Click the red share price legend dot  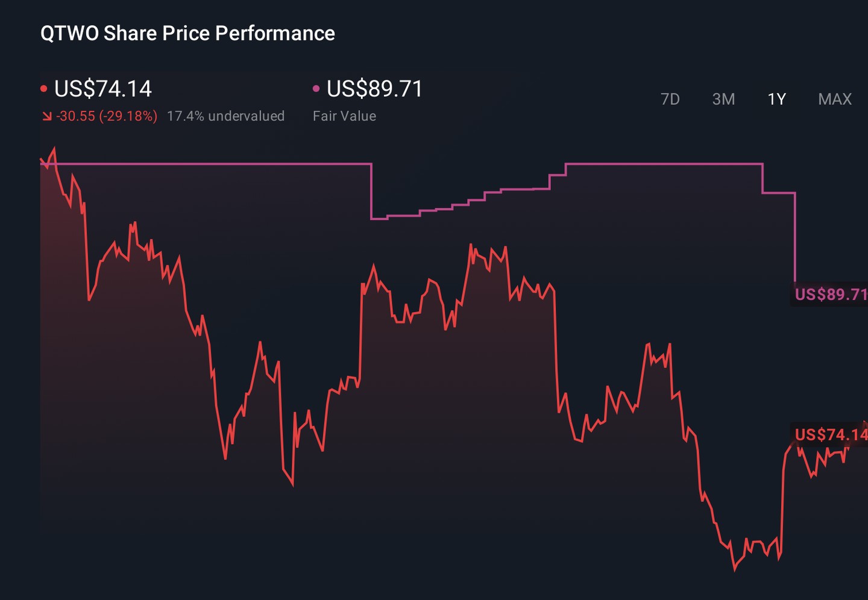click(x=43, y=89)
